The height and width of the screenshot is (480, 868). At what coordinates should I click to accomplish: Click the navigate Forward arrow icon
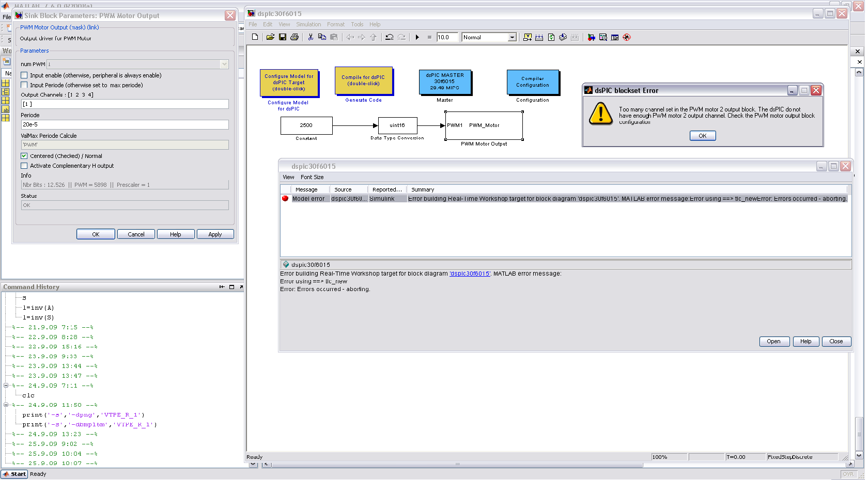click(x=362, y=37)
